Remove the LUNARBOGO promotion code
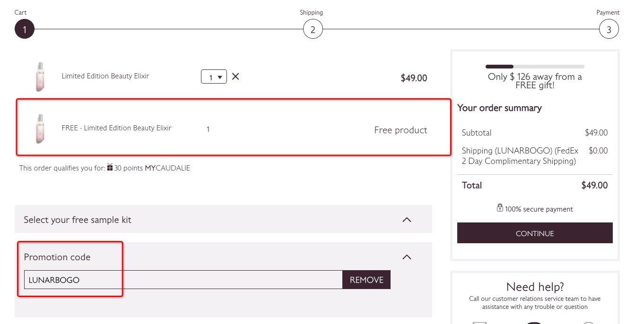Viewport: 644px width, 324px height. pos(366,280)
